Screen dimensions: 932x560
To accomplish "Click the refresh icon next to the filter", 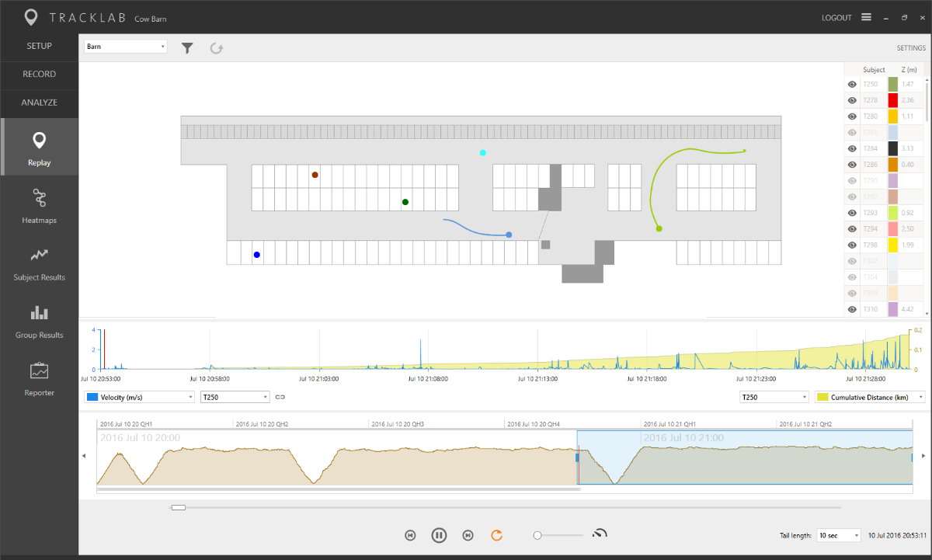I will click(x=216, y=47).
